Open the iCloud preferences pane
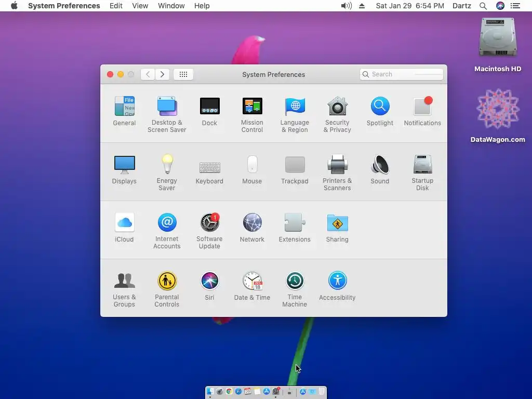 tap(124, 228)
